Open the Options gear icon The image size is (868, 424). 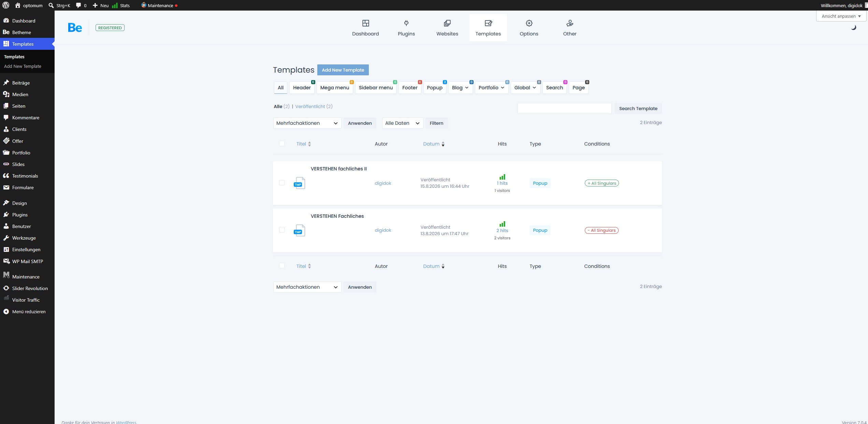click(x=529, y=23)
